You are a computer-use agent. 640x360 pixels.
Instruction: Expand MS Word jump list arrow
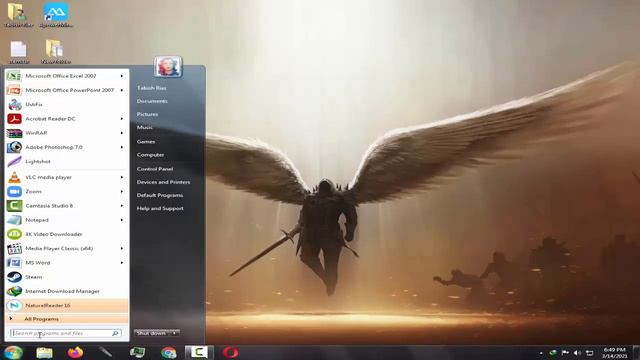click(122, 263)
